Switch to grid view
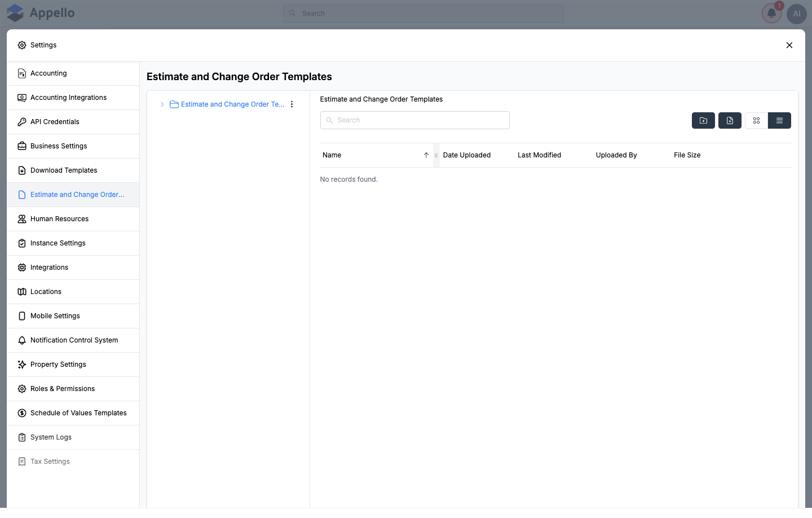 coord(756,121)
